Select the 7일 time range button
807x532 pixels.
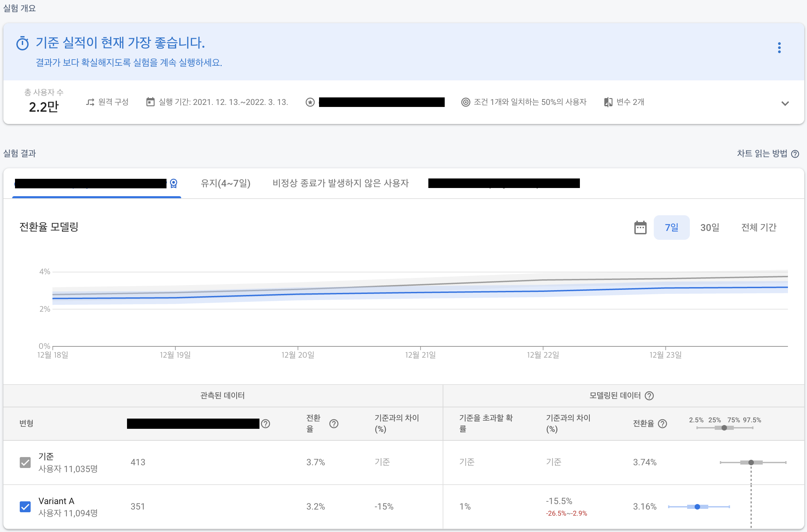(x=671, y=228)
